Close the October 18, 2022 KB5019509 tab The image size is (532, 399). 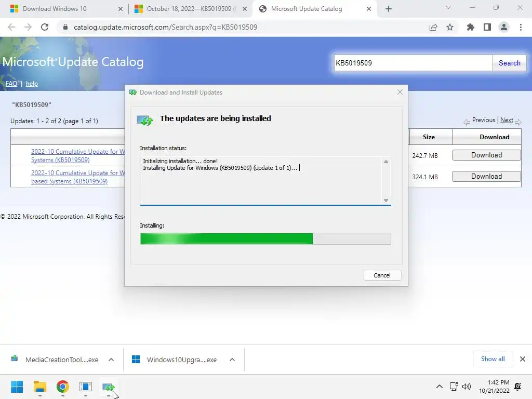[245, 9]
